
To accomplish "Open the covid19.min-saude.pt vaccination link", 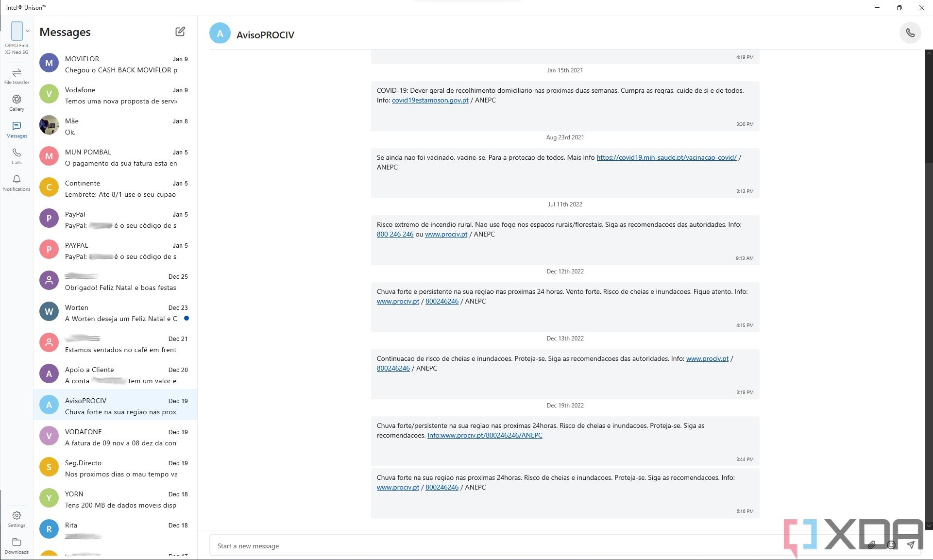I will pyautogui.click(x=666, y=157).
